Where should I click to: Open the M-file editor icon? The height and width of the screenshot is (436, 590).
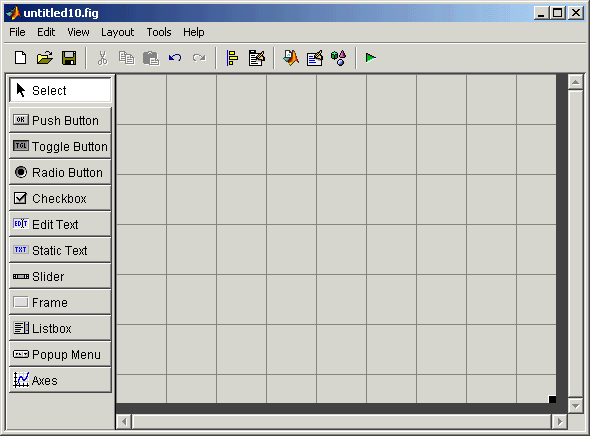pos(291,58)
